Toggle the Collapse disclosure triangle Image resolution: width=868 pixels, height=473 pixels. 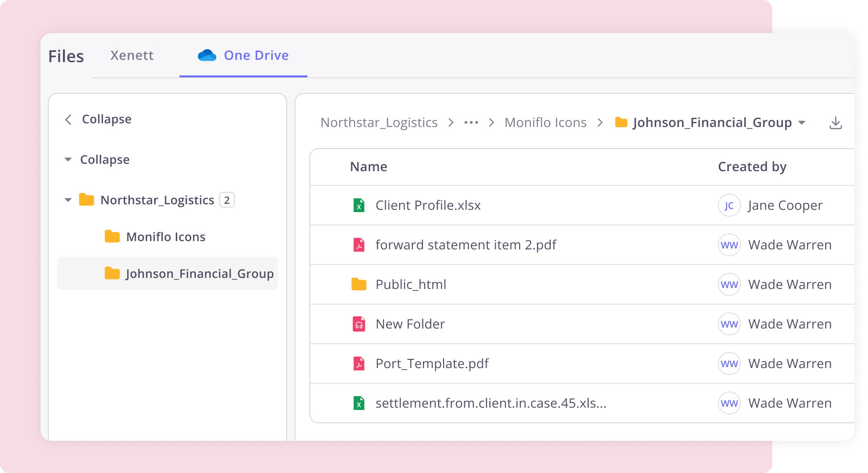click(68, 160)
